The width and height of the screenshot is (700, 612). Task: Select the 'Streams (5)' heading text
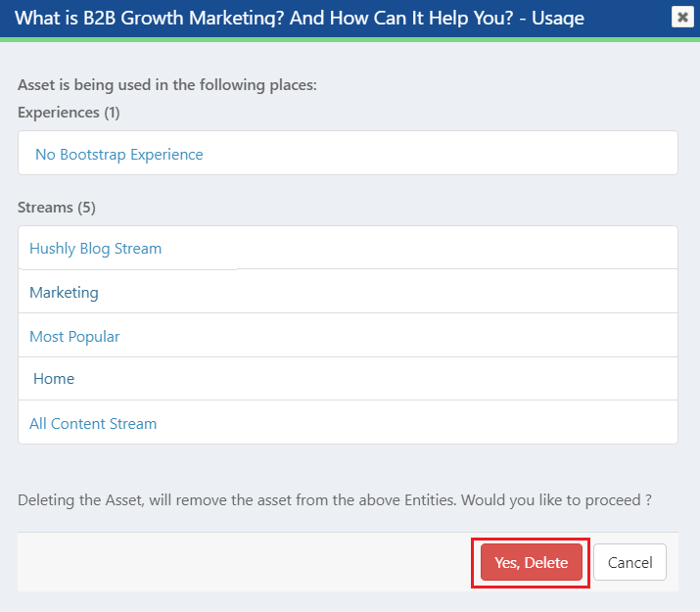(57, 208)
